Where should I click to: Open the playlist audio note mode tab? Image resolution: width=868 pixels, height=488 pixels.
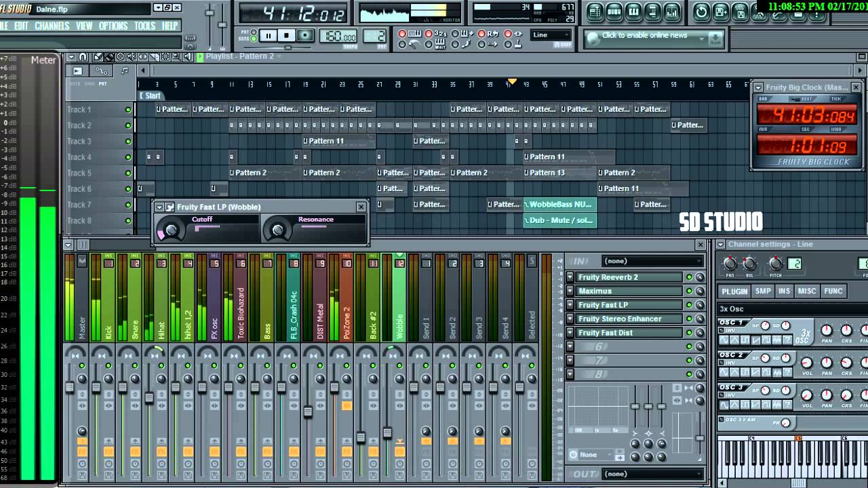125,70
